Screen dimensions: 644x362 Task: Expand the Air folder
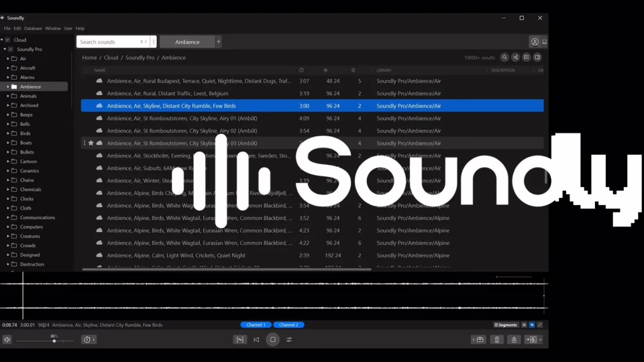pos(8,59)
